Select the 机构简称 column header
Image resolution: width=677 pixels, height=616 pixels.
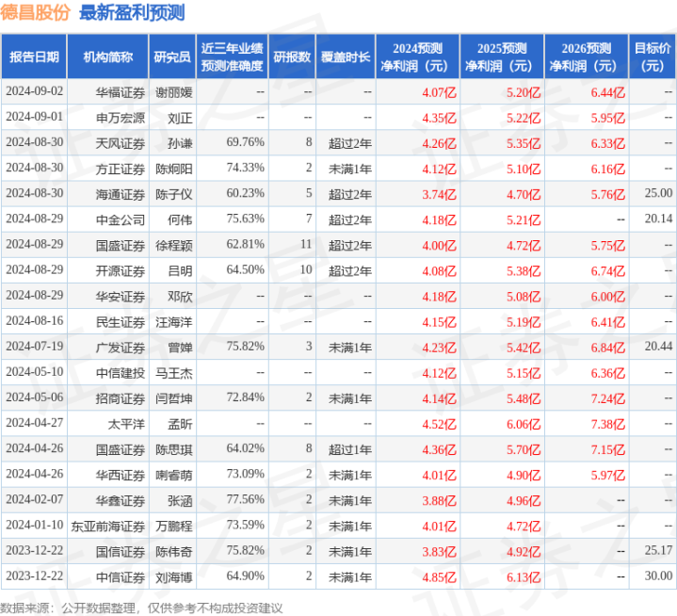(108, 57)
